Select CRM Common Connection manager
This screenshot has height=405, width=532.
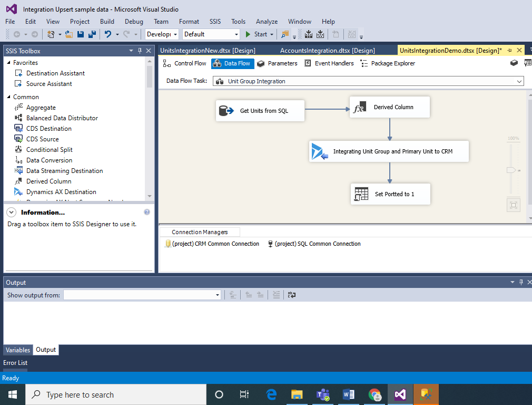click(212, 244)
